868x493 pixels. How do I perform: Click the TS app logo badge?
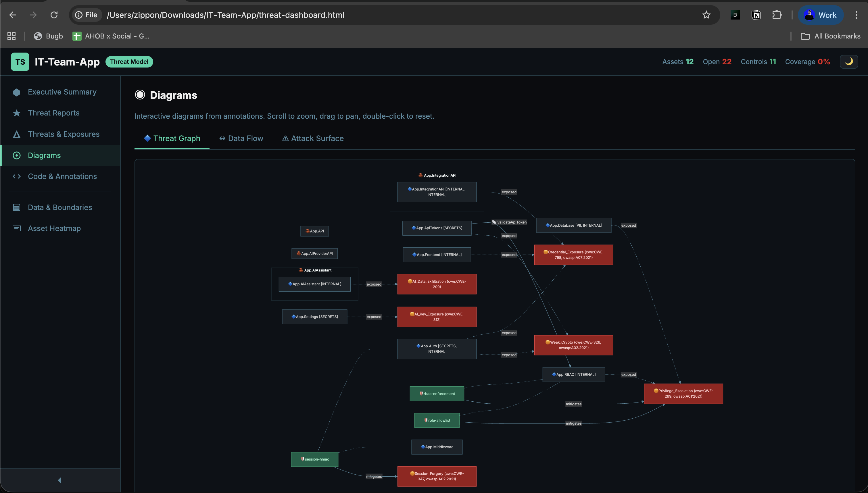click(20, 61)
